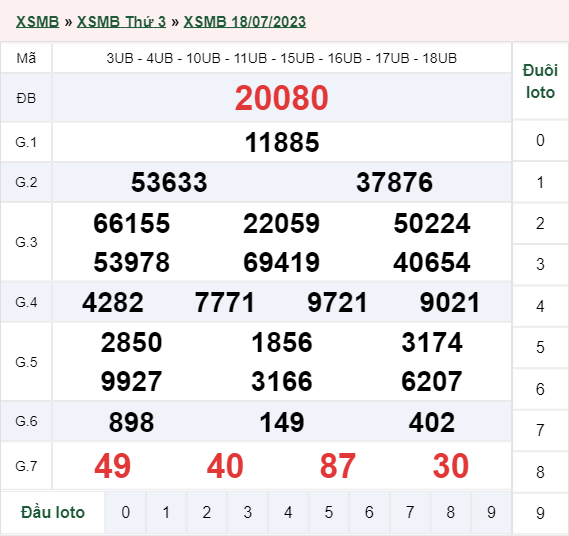The height and width of the screenshot is (536, 569).
Task: Select Đuôi loto digit 8
Action: [540, 472]
